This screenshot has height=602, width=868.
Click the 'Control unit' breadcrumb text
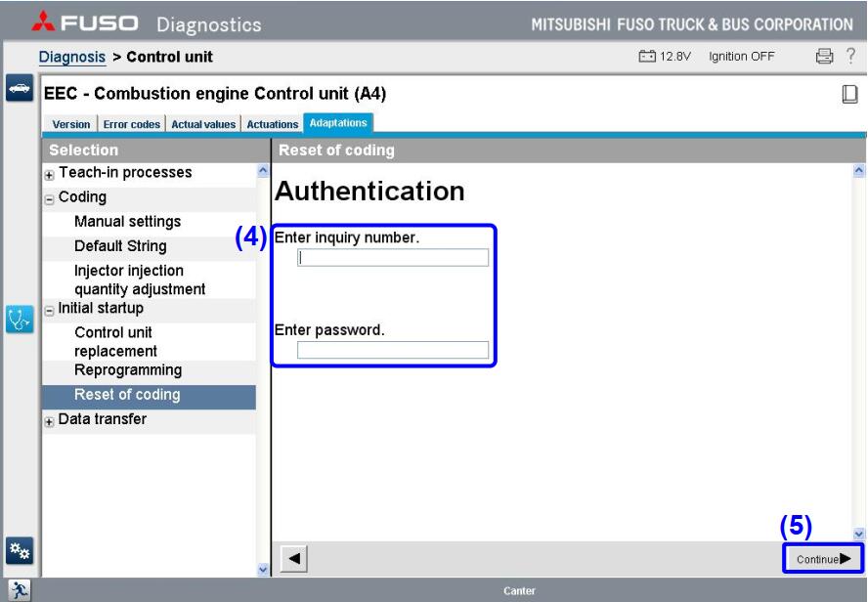point(169,57)
